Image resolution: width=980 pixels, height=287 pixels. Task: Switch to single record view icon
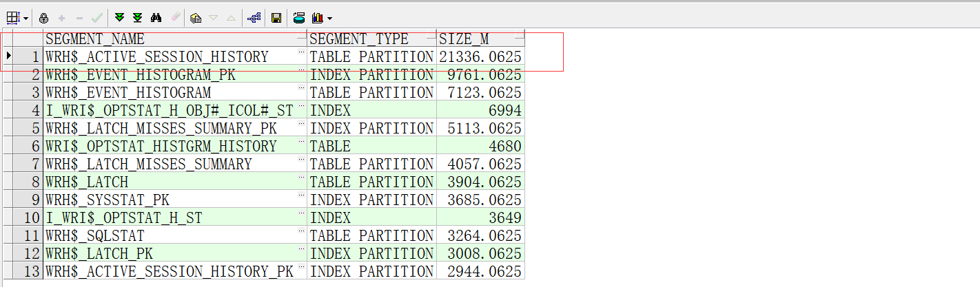coord(195,18)
